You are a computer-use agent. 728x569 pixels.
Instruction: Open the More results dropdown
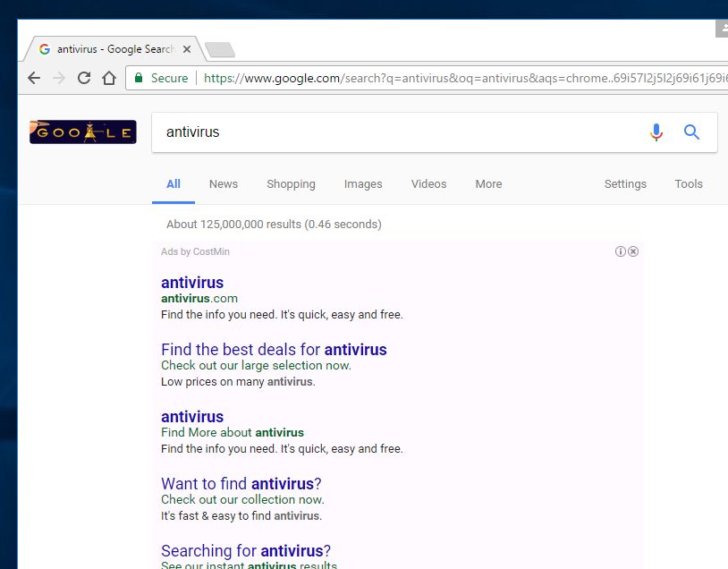point(488,183)
